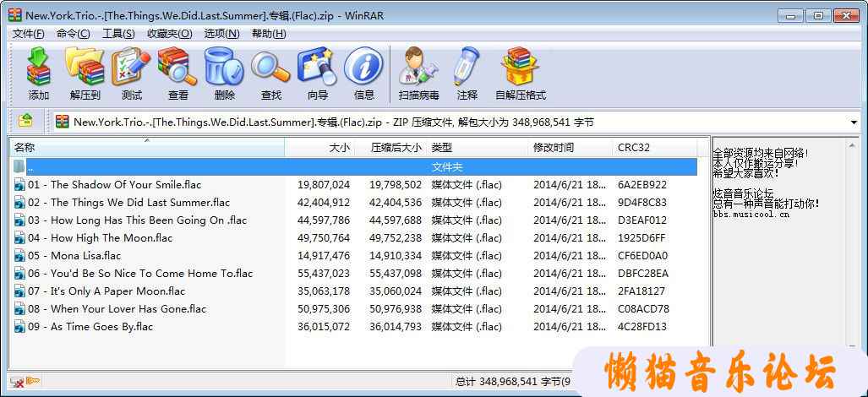Click size value 50,975,306
Image resolution: width=868 pixels, height=397 pixels.
tap(324, 308)
